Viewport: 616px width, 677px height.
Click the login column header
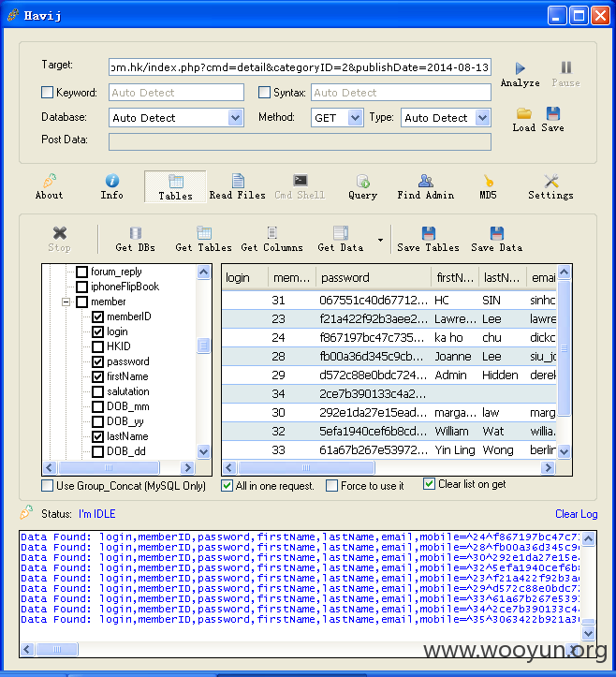click(x=244, y=277)
